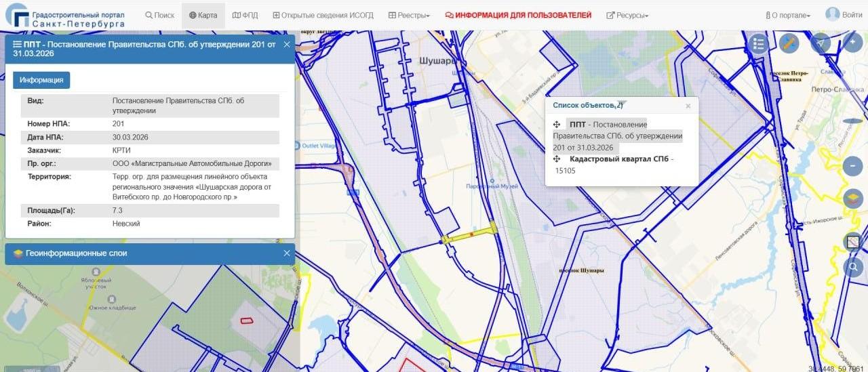Zoom in with the plus button
868x372 pixels.
tap(852, 43)
